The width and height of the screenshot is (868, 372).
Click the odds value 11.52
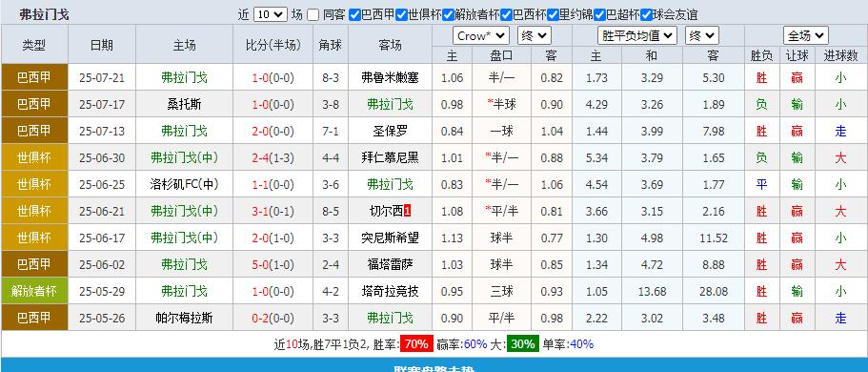point(714,238)
